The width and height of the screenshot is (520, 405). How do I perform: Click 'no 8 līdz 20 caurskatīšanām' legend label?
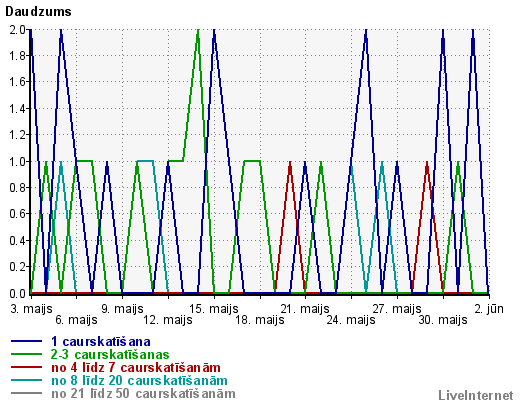pos(139,380)
